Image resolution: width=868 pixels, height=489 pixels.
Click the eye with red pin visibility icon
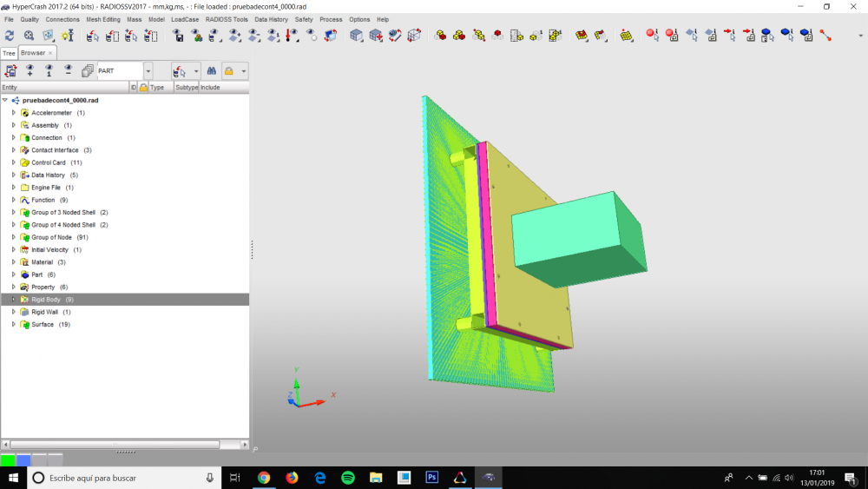pyautogui.click(x=292, y=36)
